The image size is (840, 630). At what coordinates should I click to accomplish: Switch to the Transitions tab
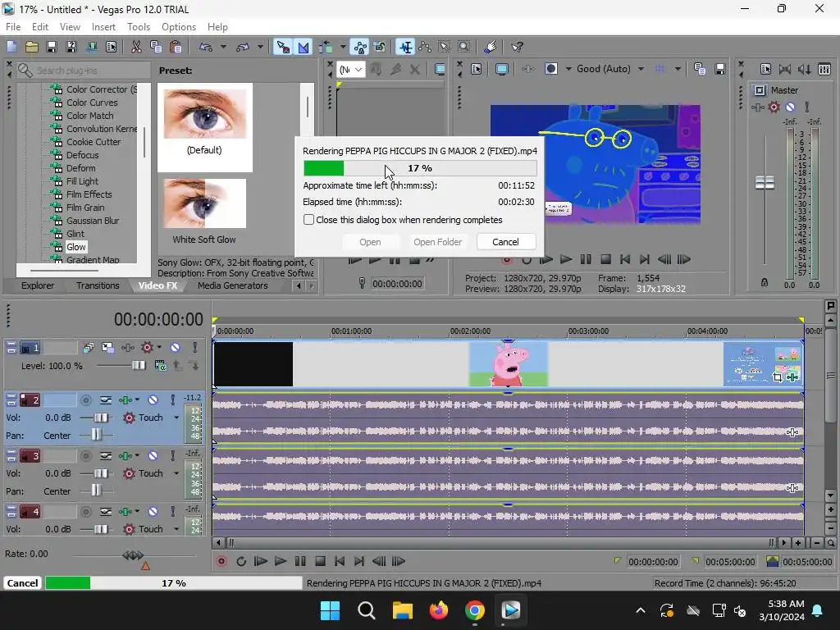(x=98, y=285)
